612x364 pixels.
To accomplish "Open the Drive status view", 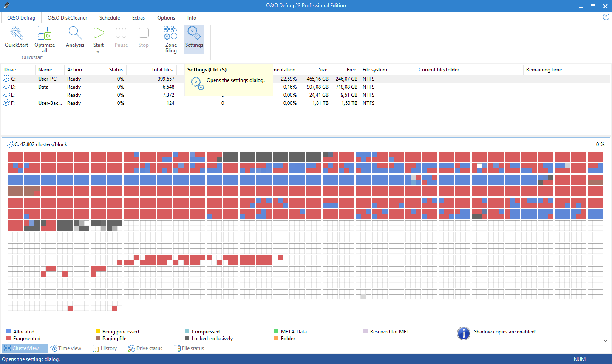I will 145,348.
